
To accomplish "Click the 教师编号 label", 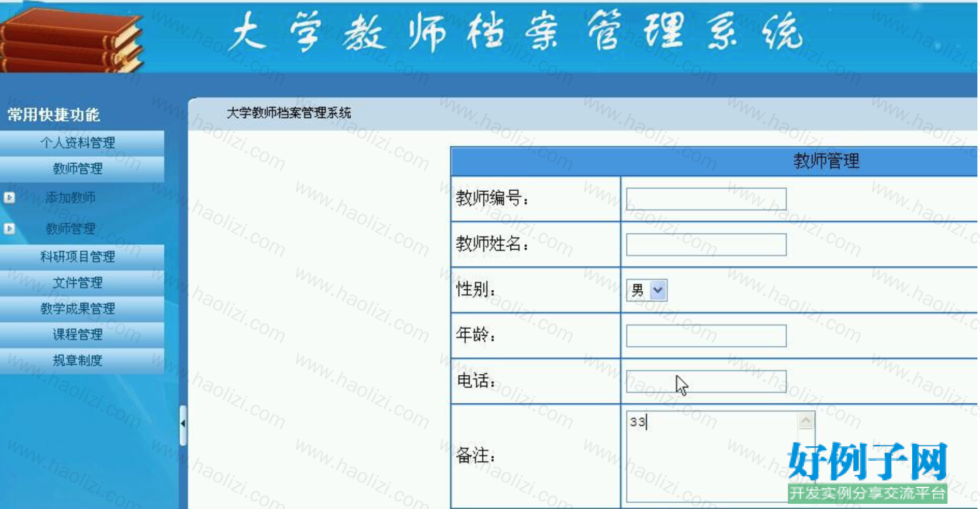I will pos(492,198).
